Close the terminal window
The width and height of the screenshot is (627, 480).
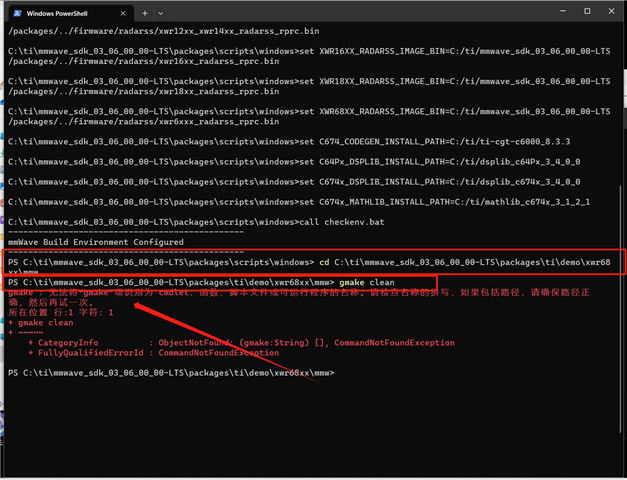tap(611, 11)
